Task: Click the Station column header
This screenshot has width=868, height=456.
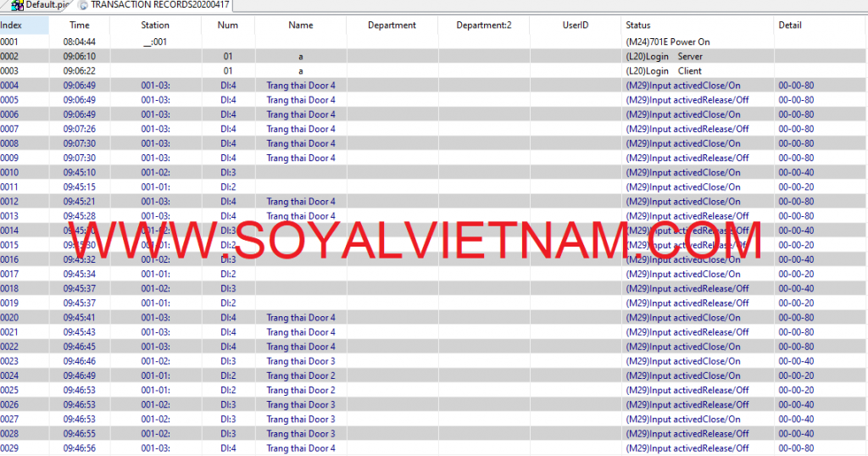Action: 155,25
